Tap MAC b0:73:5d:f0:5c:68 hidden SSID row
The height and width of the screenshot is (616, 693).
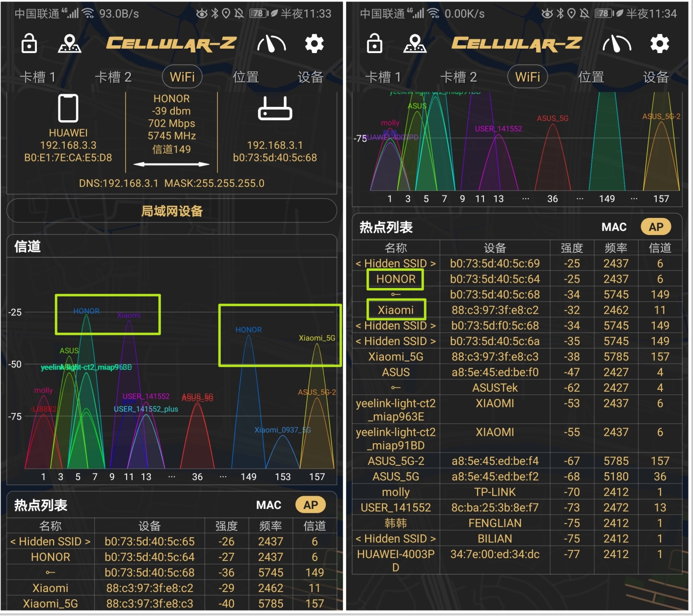(x=495, y=325)
